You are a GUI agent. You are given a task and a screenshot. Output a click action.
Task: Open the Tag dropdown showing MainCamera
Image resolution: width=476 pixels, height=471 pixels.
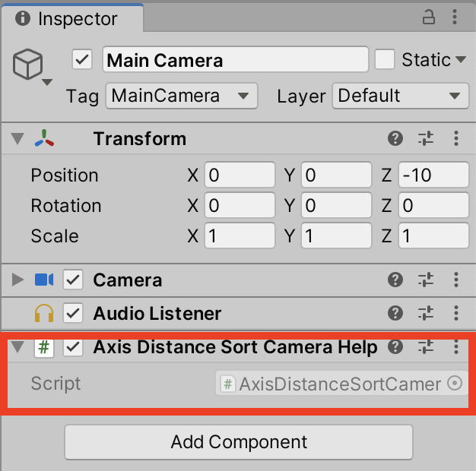tap(181, 96)
